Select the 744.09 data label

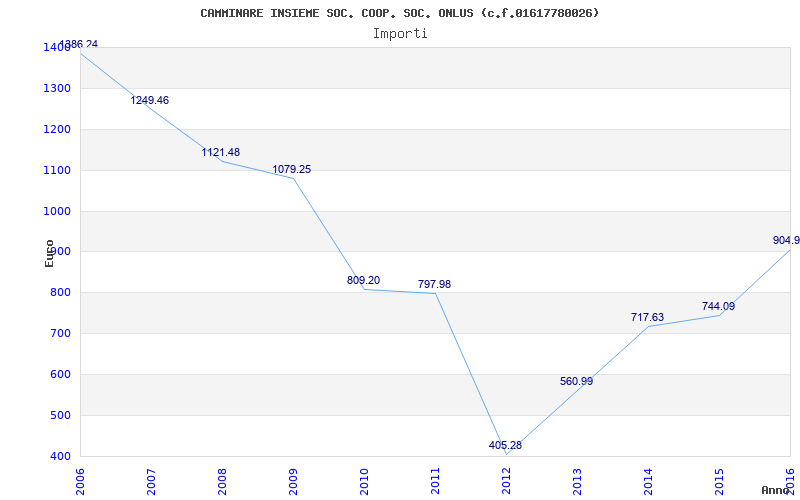click(x=718, y=307)
